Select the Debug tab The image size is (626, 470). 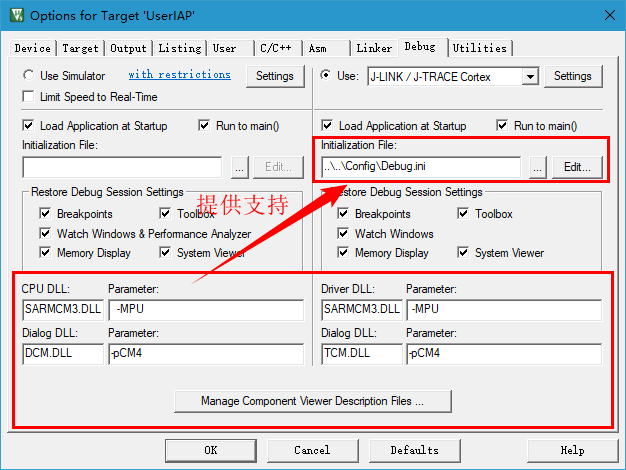422,47
